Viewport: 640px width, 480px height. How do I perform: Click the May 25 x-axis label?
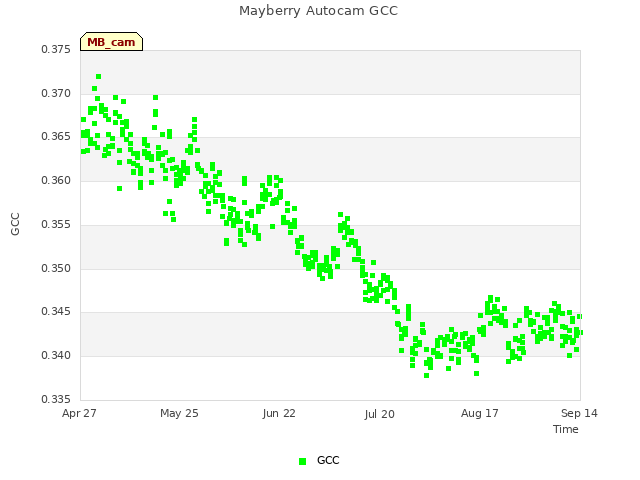[x=179, y=413]
